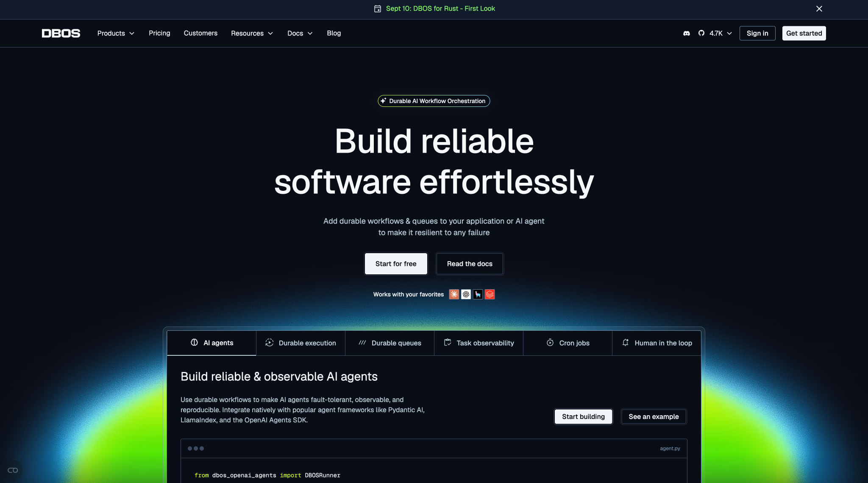Click the Anthropic Claude starburst icon
Viewport: 868px width, 483px height.
[x=454, y=294]
